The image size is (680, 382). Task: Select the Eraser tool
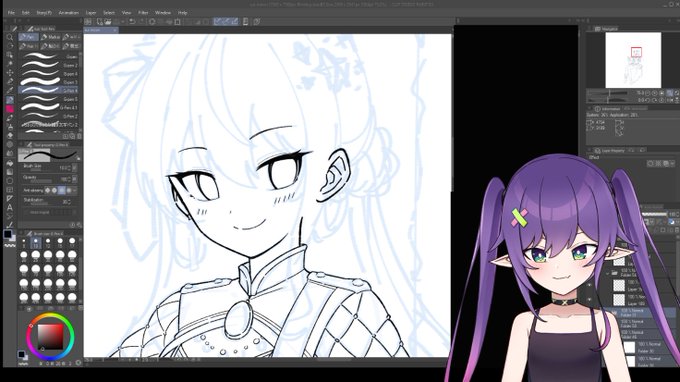10,136
